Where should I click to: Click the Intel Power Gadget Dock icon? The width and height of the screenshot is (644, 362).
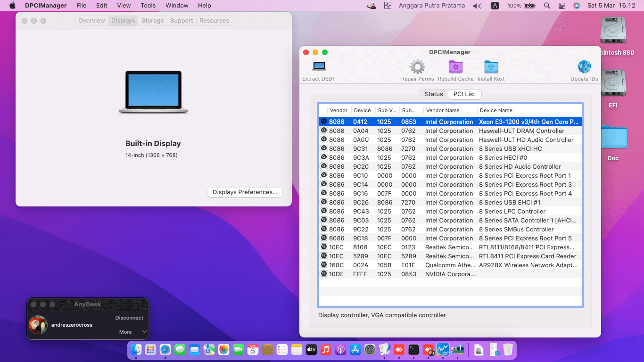coord(443,349)
